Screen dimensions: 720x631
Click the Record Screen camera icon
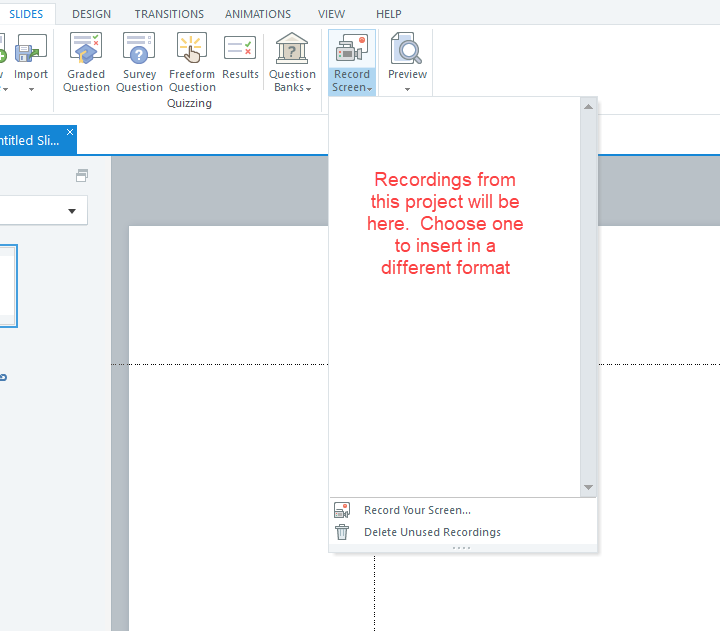[352, 48]
